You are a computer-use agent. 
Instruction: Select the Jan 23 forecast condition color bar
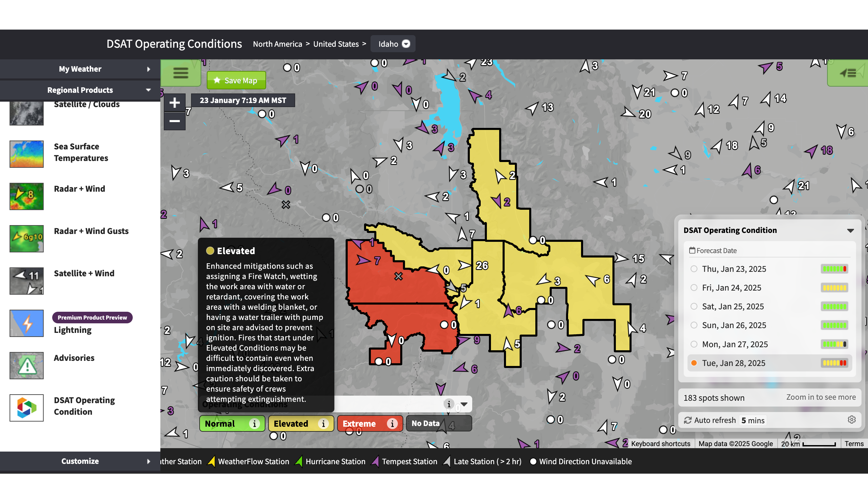[834, 269]
